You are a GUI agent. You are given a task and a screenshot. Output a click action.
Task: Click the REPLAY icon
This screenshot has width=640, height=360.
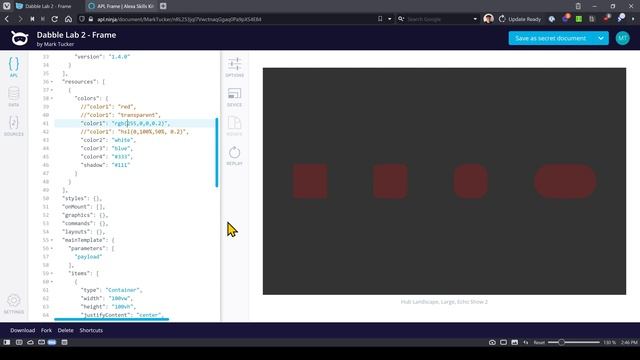pyautogui.click(x=234, y=155)
